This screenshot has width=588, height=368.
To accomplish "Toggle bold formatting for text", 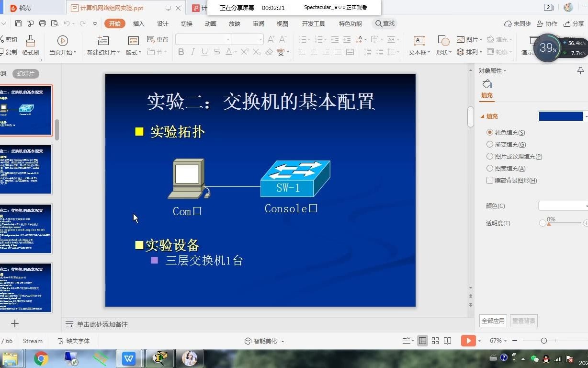I will point(181,52).
